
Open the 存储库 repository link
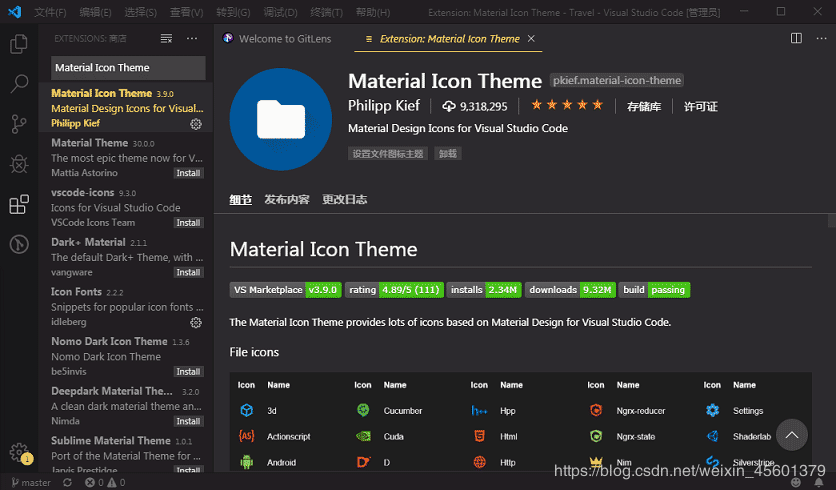point(643,106)
